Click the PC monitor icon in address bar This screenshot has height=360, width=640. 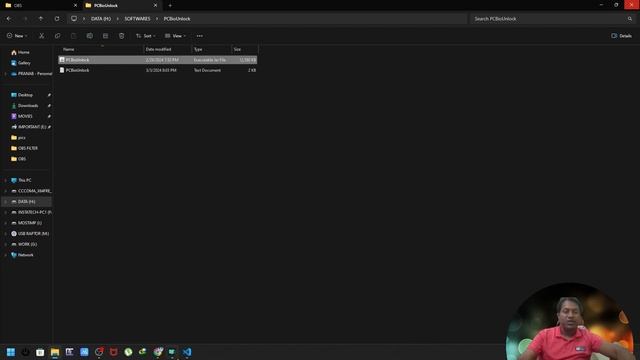[74, 19]
